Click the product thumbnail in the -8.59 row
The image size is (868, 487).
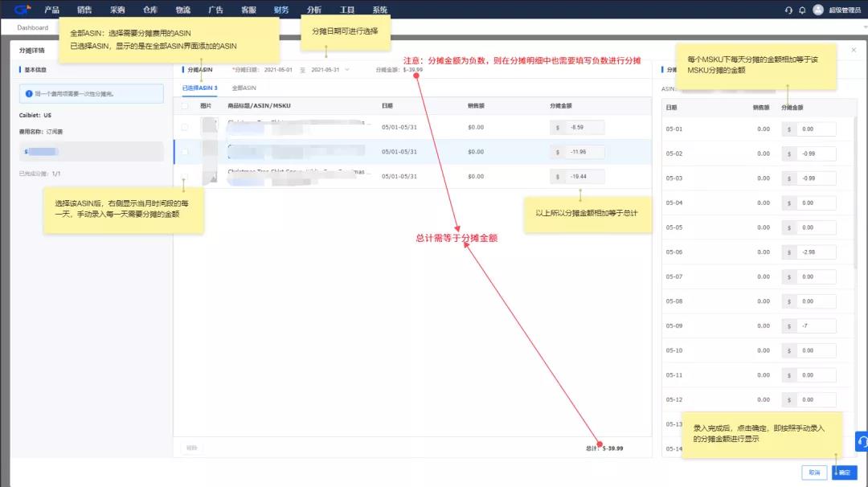(x=209, y=125)
